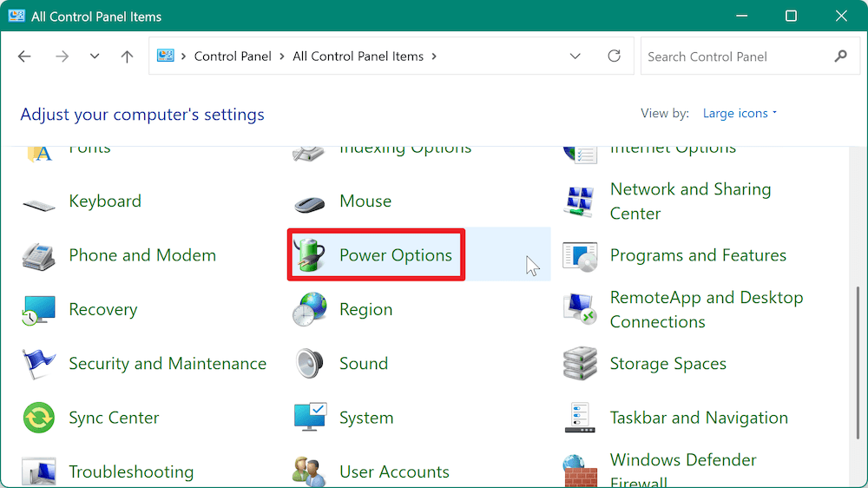Click the Troubleshooting icon
Image resolution: width=868 pixels, height=488 pixels.
(x=39, y=472)
